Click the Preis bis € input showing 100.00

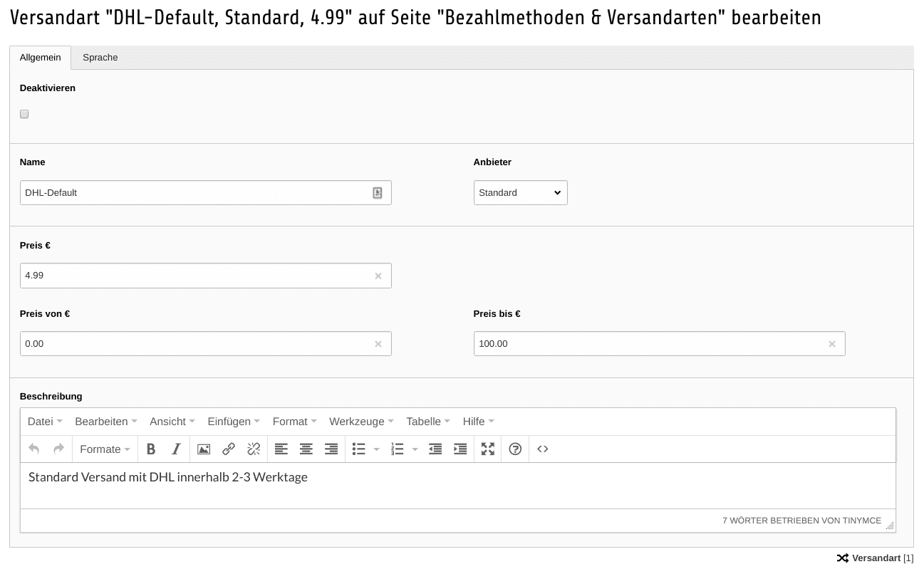click(x=659, y=344)
